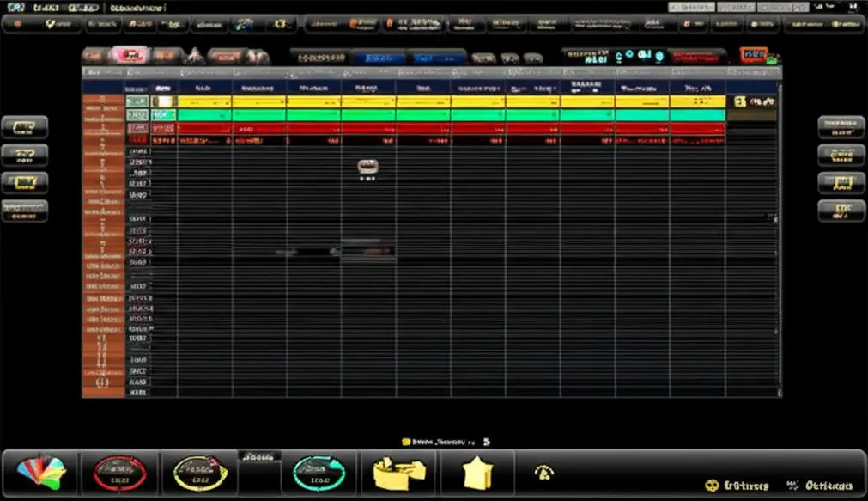Click the small bell-shaped icon in bottom bar
This screenshot has height=501, width=868.
544,473
